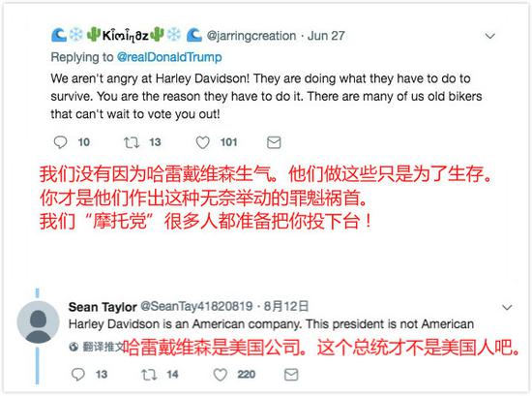Open the @realDonaldTrump profile link

point(169,57)
